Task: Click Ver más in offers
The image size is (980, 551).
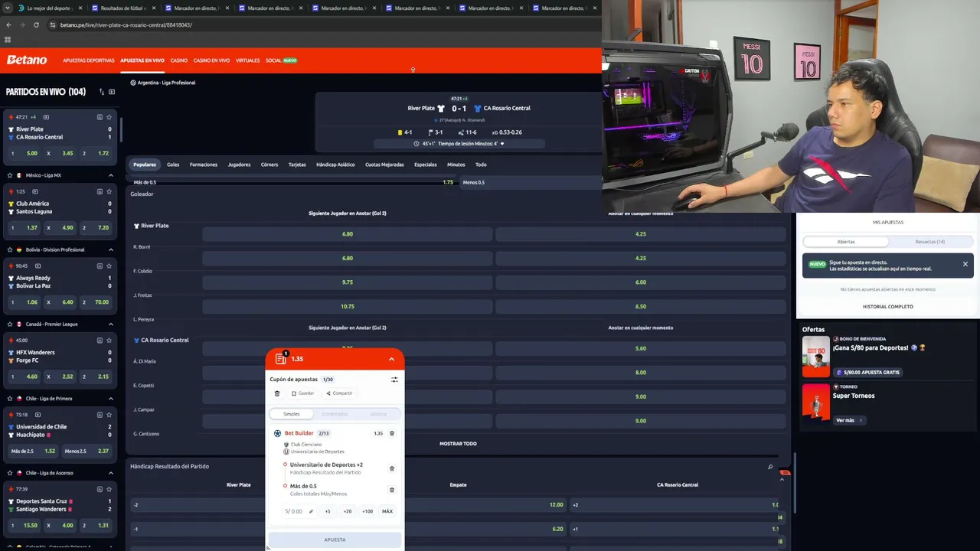Action: tap(849, 420)
